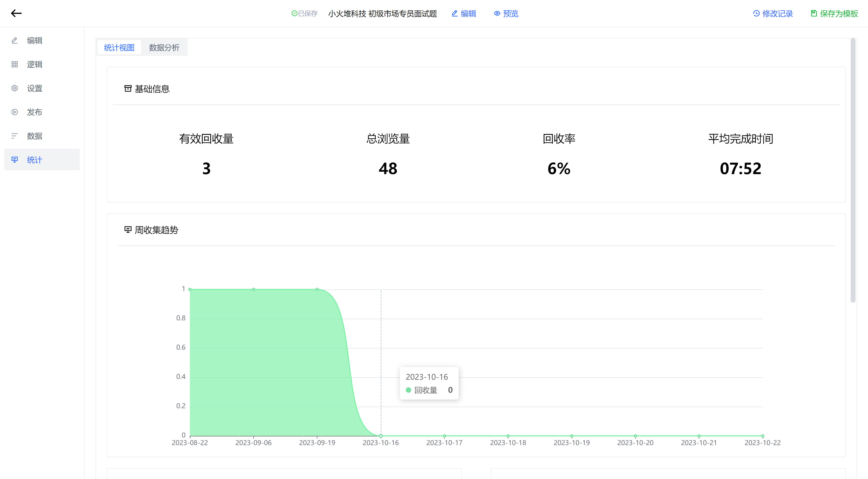Switch to the 数据分析 tab
The width and height of the screenshot is (868, 479).
(x=164, y=47)
